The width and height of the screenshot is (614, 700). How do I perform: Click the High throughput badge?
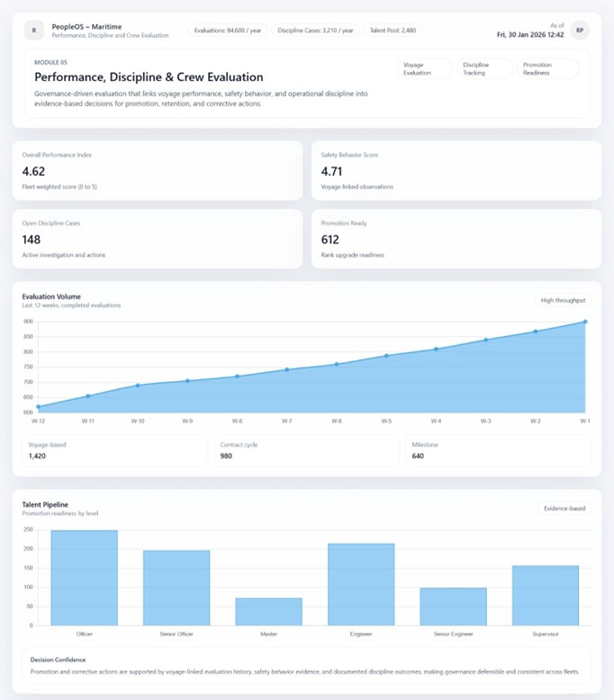click(563, 300)
